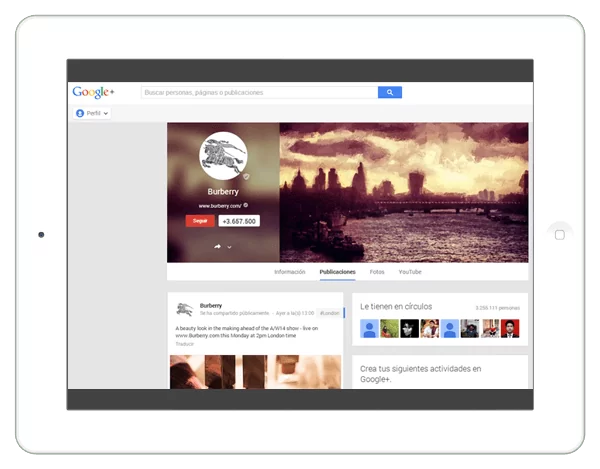Open the post's image preview
Viewport: 600px width, 469px height.
[x=255, y=372]
